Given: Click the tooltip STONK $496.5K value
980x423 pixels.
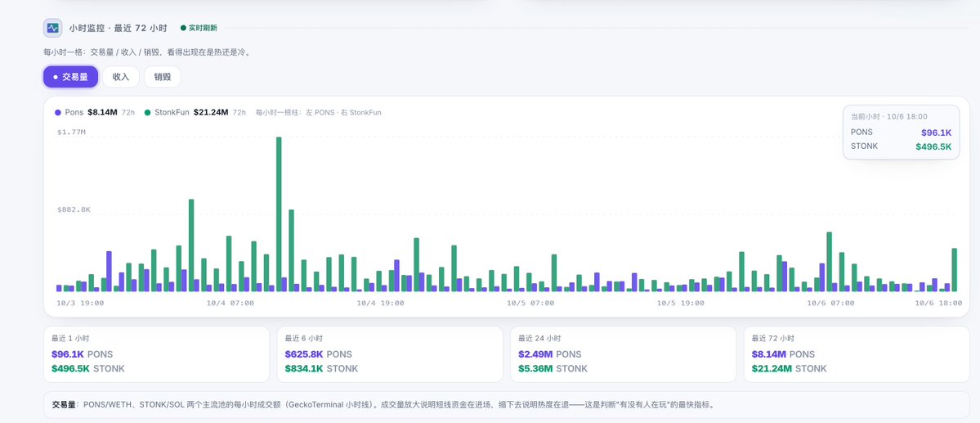Looking at the screenshot, I should 933,147.
